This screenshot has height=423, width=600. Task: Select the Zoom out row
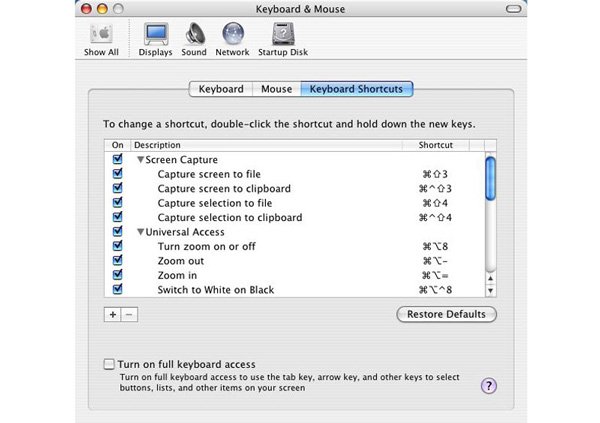tap(295, 261)
